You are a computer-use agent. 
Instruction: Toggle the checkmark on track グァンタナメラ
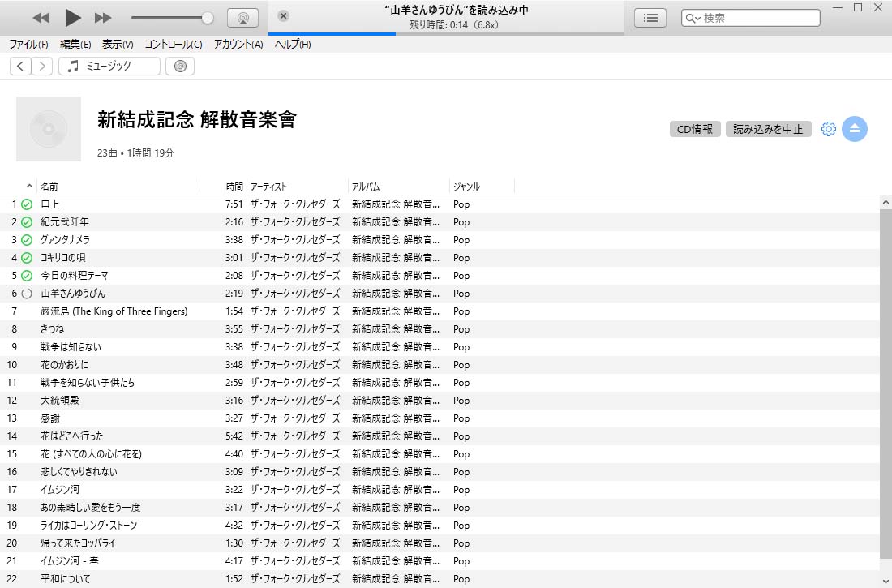pyautogui.click(x=27, y=240)
